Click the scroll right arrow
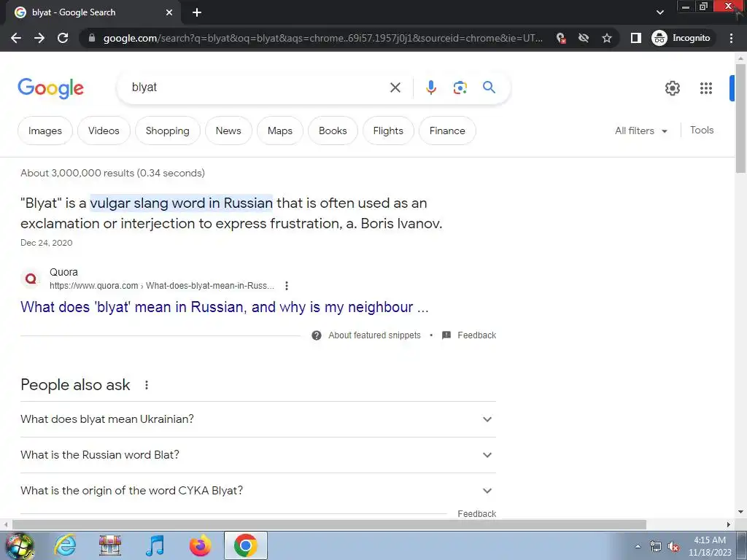The image size is (747, 560). pyautogui.click(x=729, y=525)
